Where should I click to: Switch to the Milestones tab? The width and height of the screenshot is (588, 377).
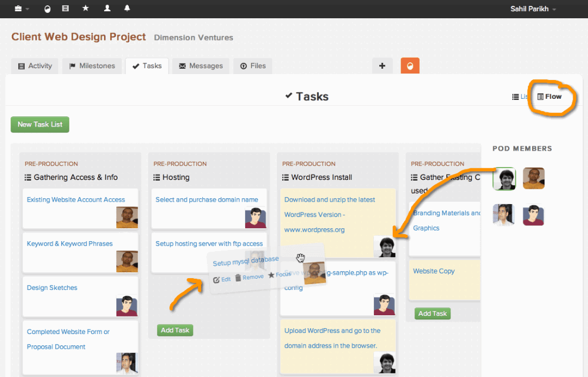(x=92, y=66)
